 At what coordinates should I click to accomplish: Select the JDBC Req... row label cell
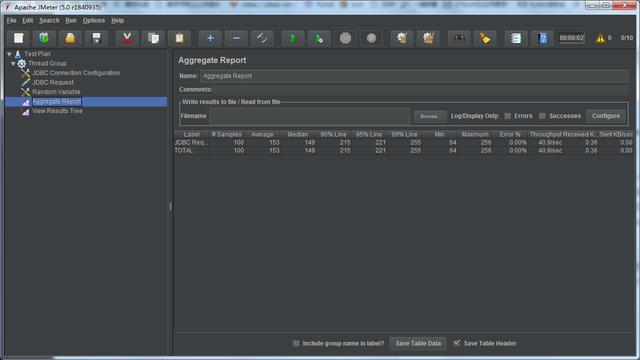[x=191, y=142]
